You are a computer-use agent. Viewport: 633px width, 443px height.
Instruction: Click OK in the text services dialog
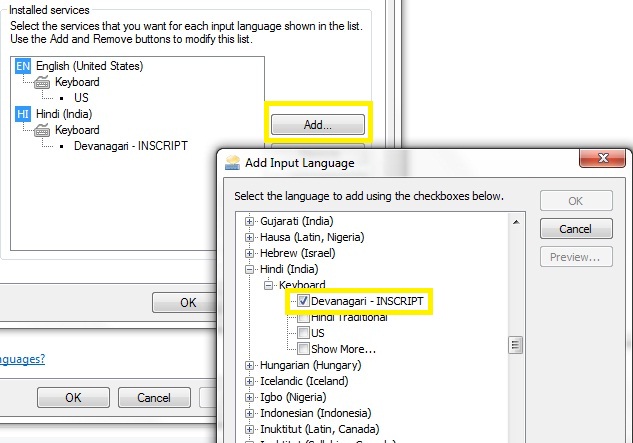185,302
